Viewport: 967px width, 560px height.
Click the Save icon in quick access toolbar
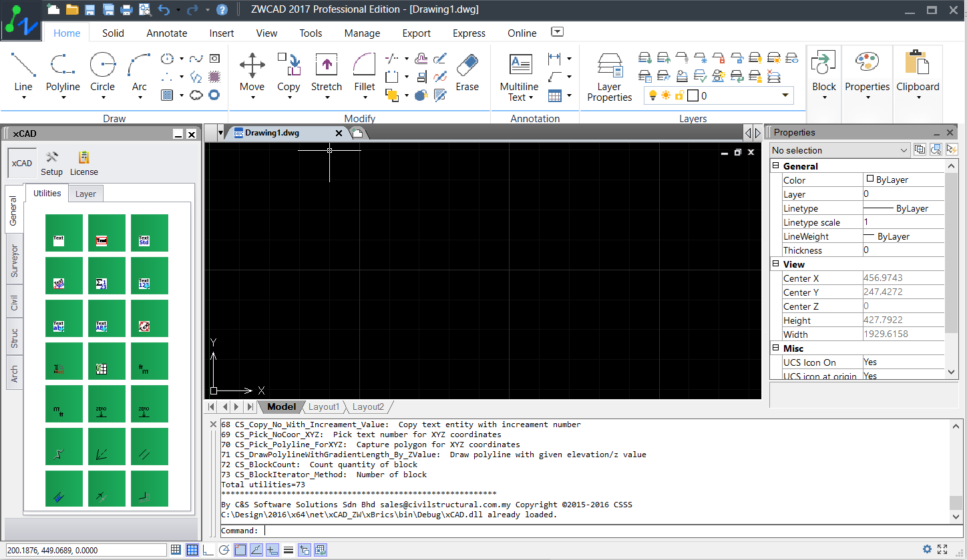(x=89, y=10)
